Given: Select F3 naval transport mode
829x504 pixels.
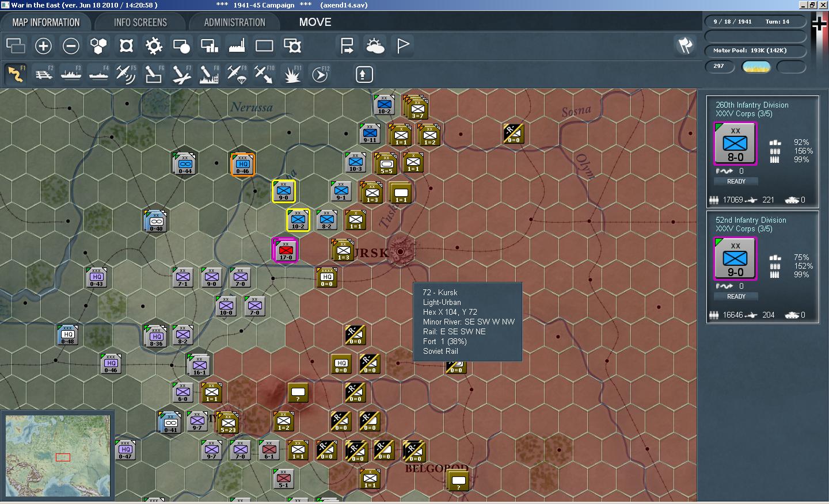Looking at the screenshot, I should 71,74.
